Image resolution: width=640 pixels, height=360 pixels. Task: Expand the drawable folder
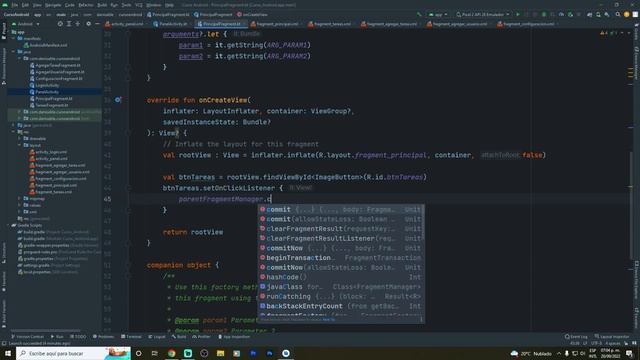(x=20, y=138)
